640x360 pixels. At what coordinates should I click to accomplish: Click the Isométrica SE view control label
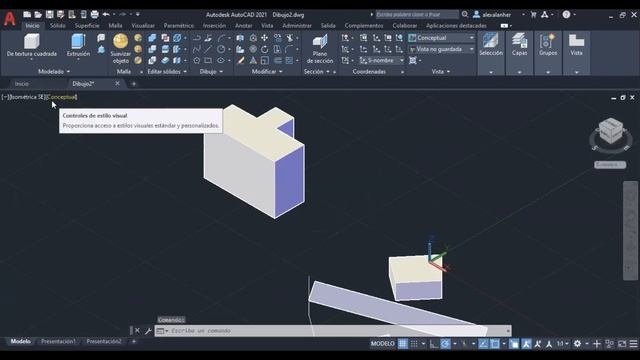(x=27, y=97)
